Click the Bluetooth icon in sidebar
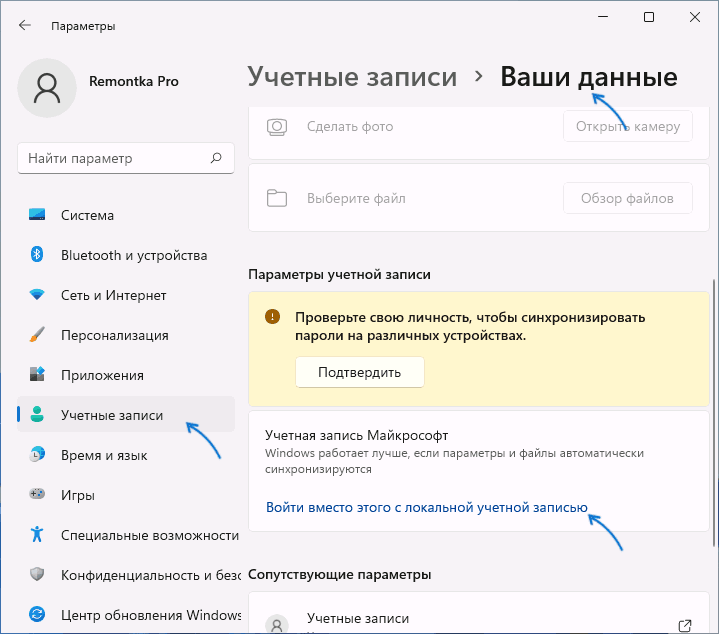This screenshot has width=719, height=634. [x=37, y=255]
